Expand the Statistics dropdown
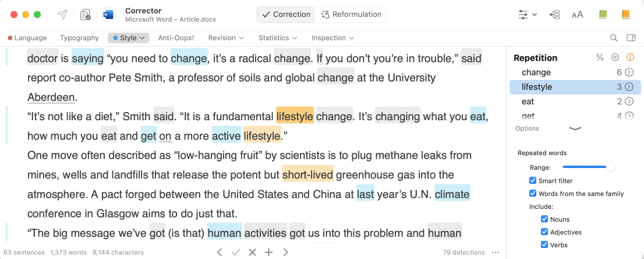644x259 pixels. 278,38
